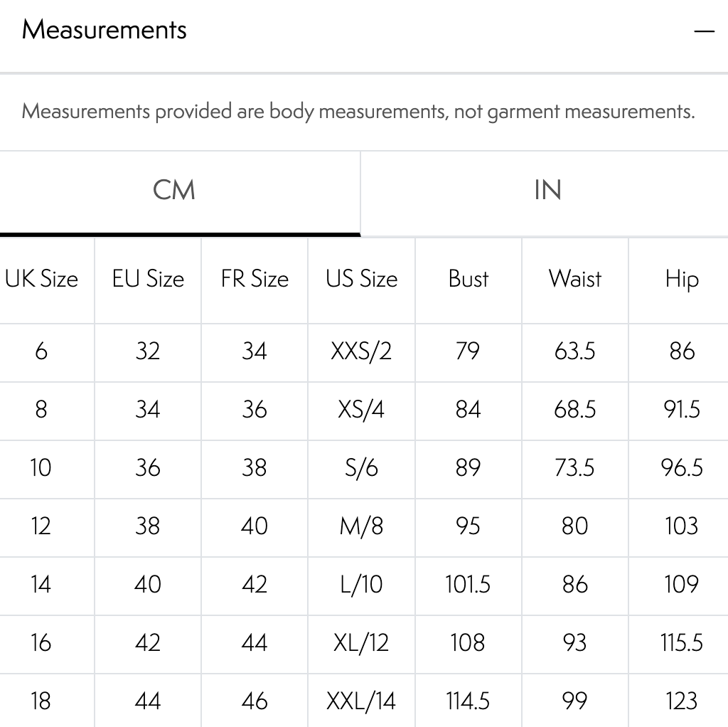Click the US Size column header
Screen dimensions: 728x727
tap(361, 279)
